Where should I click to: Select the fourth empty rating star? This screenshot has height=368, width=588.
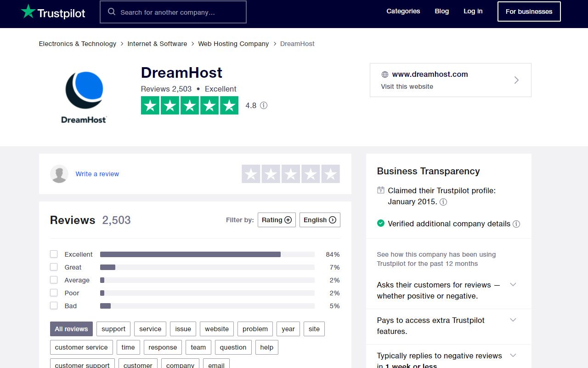point(311,174)
